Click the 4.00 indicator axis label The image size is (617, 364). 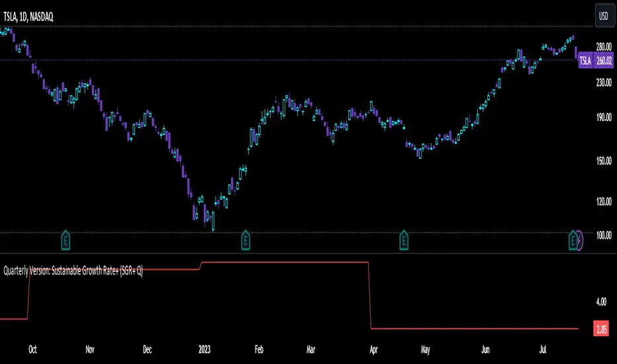(x=601, y=302)
